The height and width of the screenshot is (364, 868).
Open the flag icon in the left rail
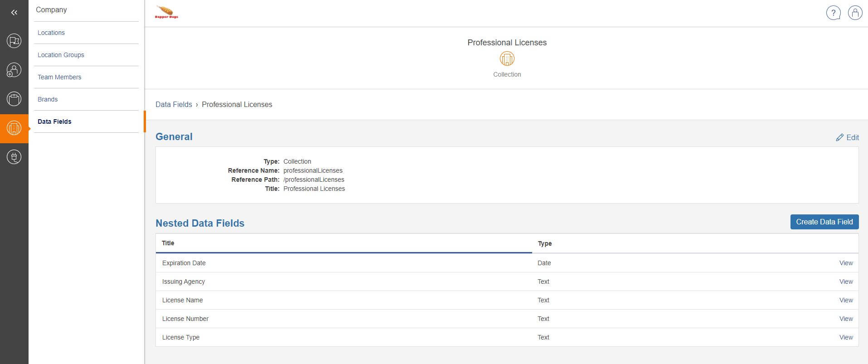14,41
